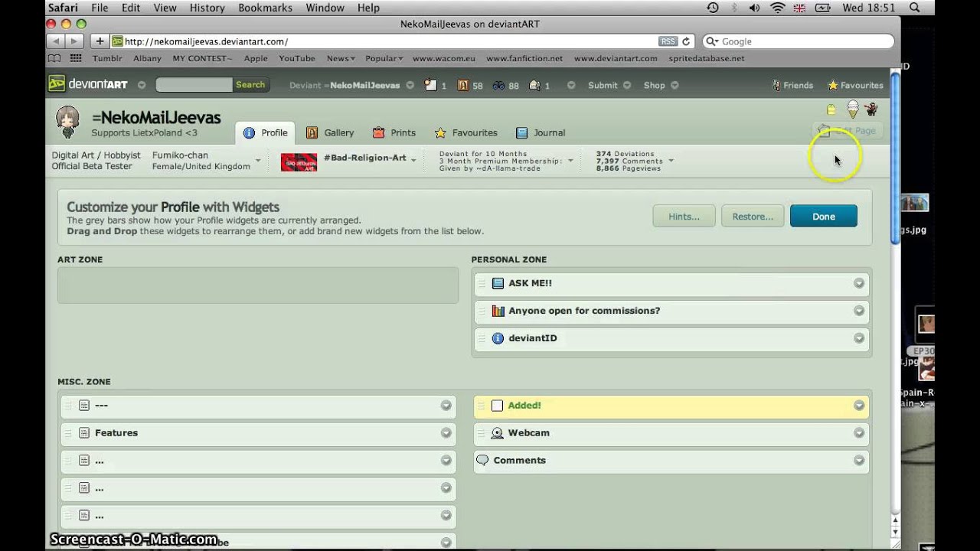Click the Bad-Religion-Art group thumbnail

click(x=299, y=162)
